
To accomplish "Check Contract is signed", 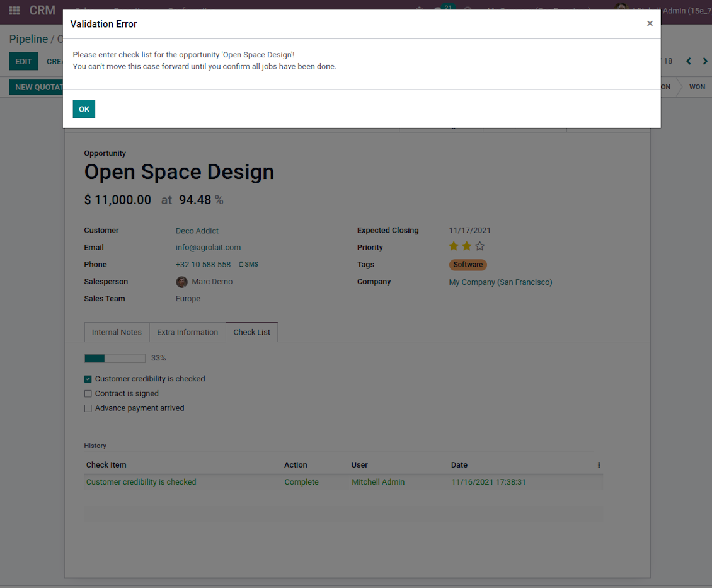I will point(88,394).
